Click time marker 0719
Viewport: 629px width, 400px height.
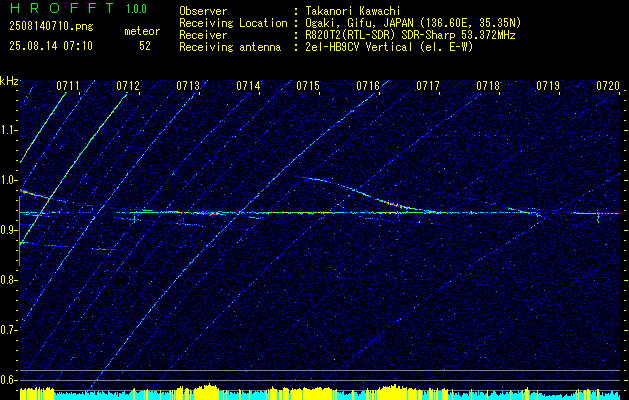tap(548, 86)
